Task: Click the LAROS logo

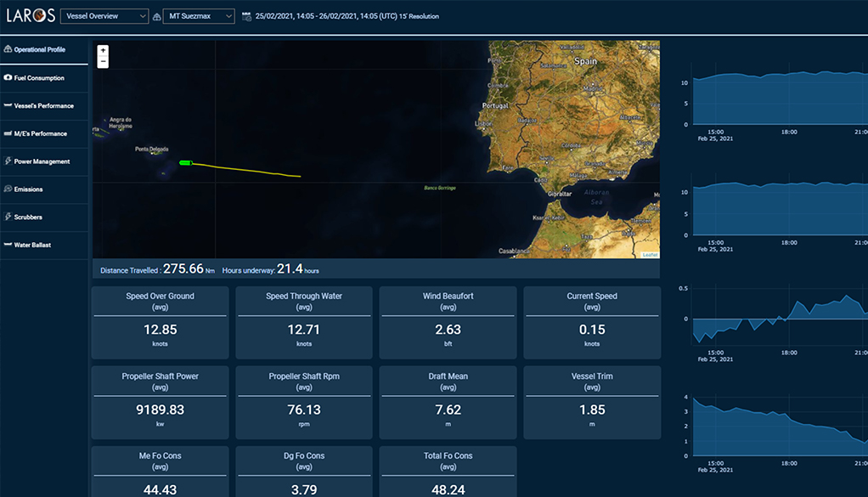Action: pyautogui.click(x=30, y=15)
